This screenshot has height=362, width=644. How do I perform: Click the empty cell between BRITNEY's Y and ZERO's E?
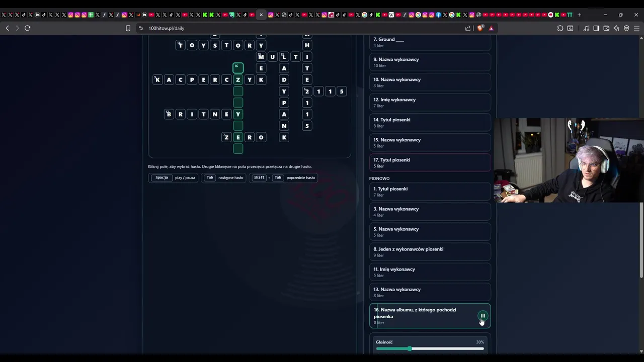(x=238, y=126)
